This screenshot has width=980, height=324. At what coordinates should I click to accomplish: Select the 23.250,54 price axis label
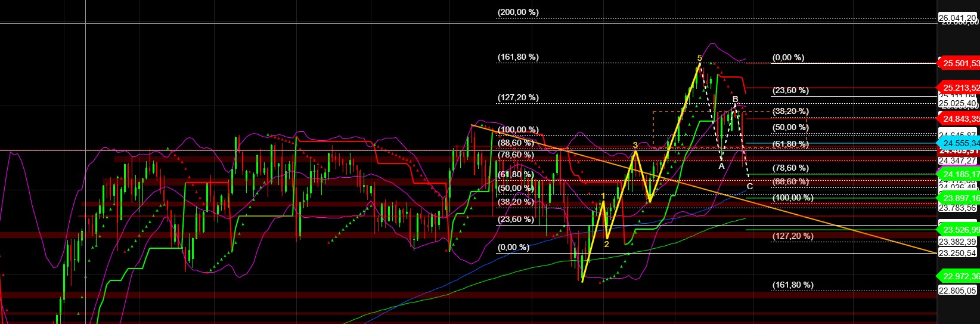[x=957, y=253]
